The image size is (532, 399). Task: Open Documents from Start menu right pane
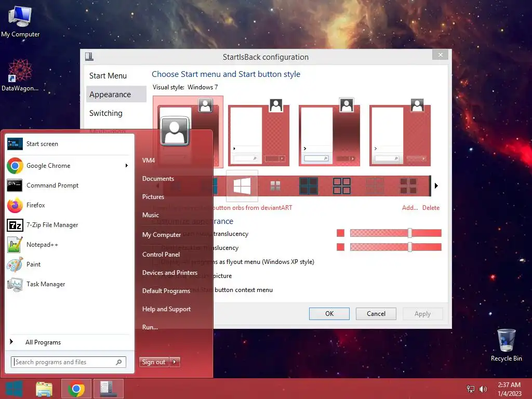(158, 179)
